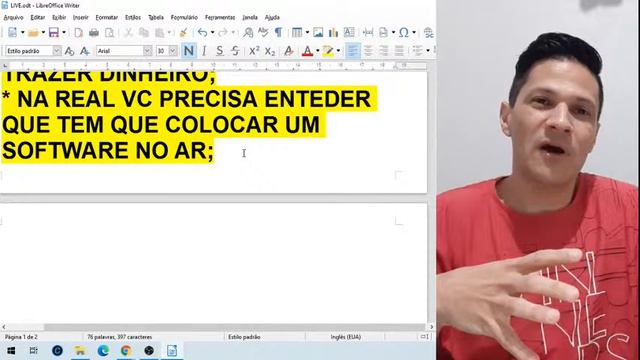Insert a table using the table icon

point(297,32)
